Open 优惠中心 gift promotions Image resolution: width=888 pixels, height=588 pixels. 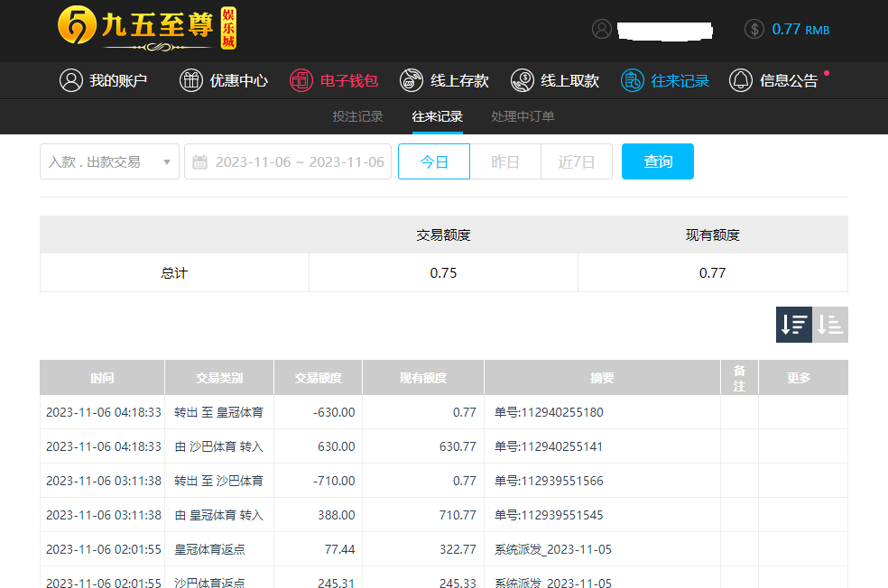pyautogui.click(x=224, y=80)
